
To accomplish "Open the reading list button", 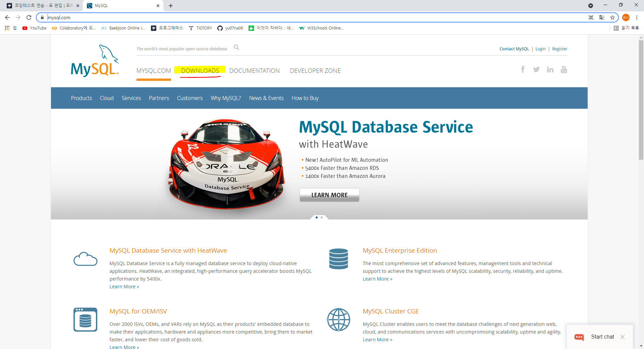I will tap(626, 28).
